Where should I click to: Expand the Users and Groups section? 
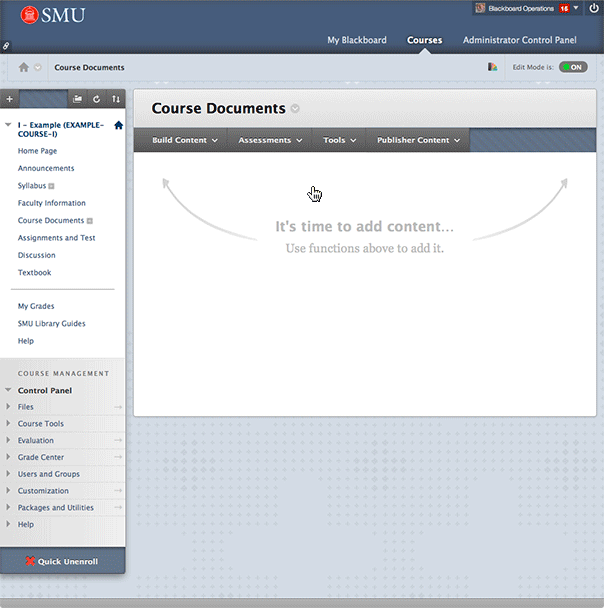[x=48, y=474]
